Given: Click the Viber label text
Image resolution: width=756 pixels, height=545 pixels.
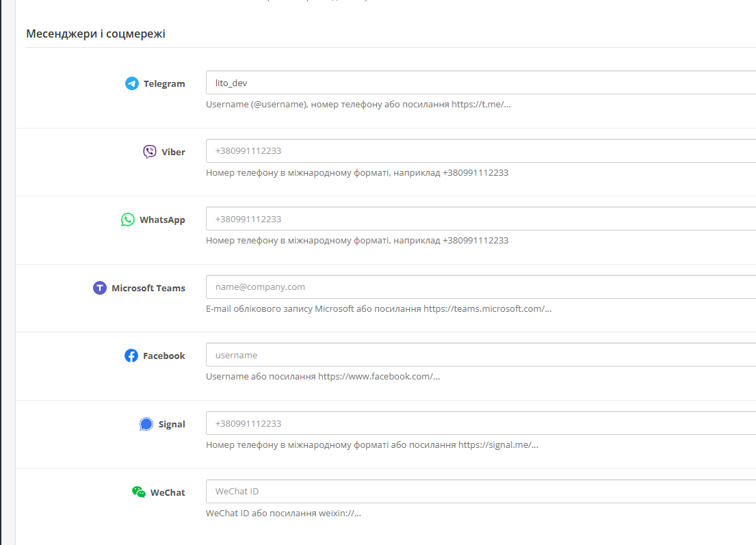Looking at the screenshot, I should [x=174, y=152].
